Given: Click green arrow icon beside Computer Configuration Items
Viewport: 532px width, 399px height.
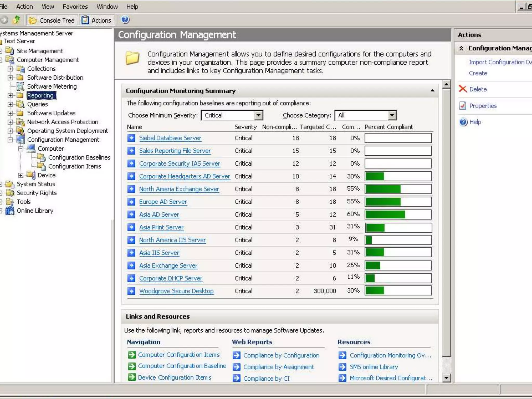Looking at the screenshot, I should [x=132, y=355].
